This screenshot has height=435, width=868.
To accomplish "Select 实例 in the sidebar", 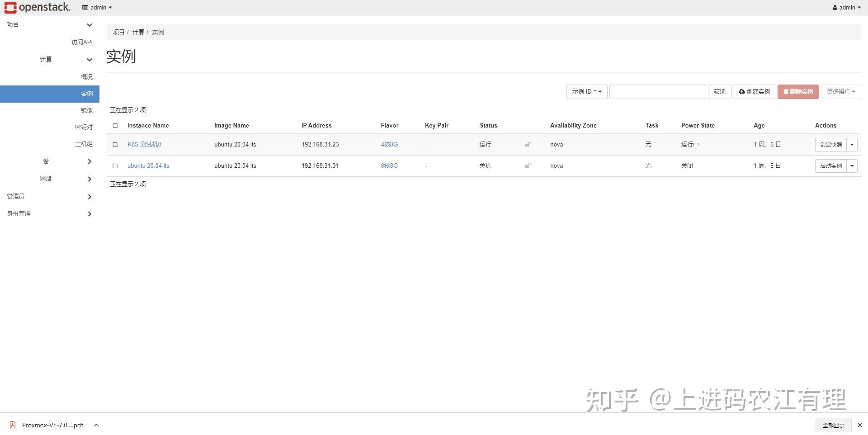I will point(86,94).
